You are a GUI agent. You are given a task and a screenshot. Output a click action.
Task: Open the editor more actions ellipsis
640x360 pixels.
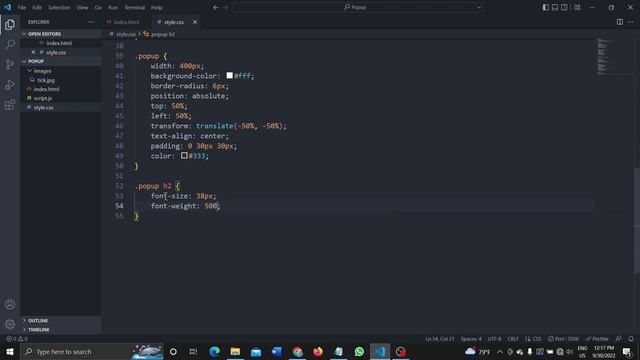pyautogui.click(x=631, y=22)
